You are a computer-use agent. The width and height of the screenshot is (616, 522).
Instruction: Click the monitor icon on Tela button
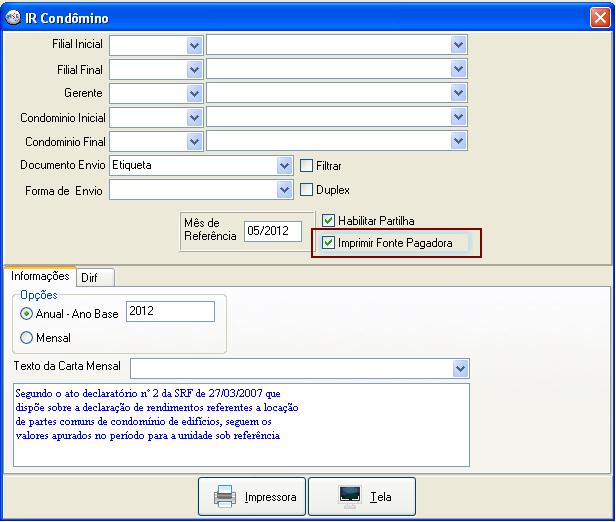(x=350, y=496)
